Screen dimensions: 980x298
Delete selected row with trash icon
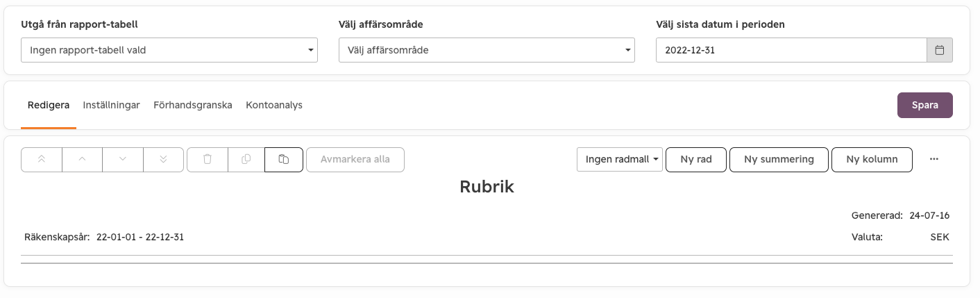(x=207, y=159)
